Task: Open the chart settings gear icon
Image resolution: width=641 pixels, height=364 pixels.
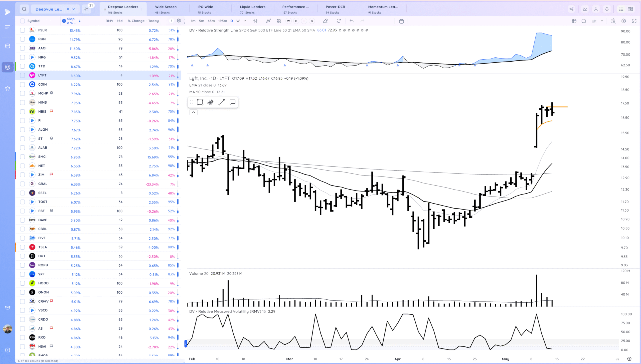Action: [623, 21]
